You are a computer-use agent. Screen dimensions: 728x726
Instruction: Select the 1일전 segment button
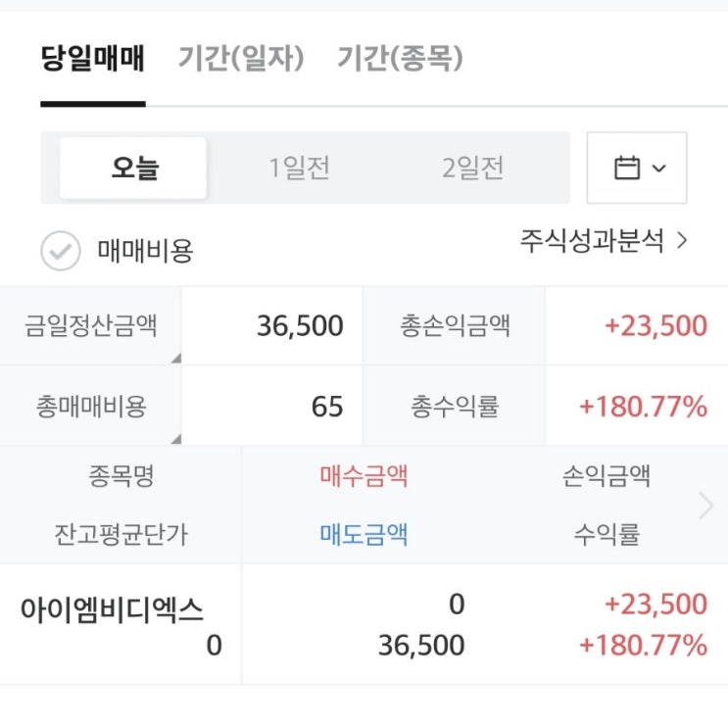click(x=300, y=169)
